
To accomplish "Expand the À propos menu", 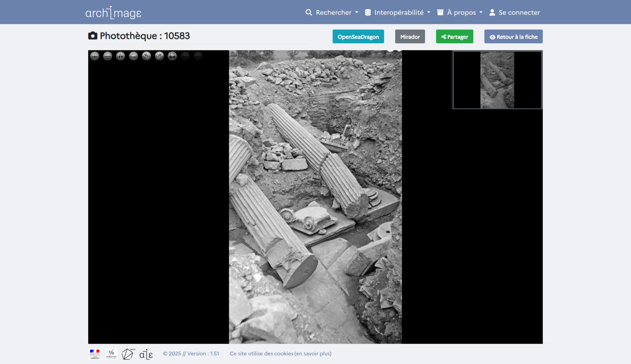I will click(460, 12).
